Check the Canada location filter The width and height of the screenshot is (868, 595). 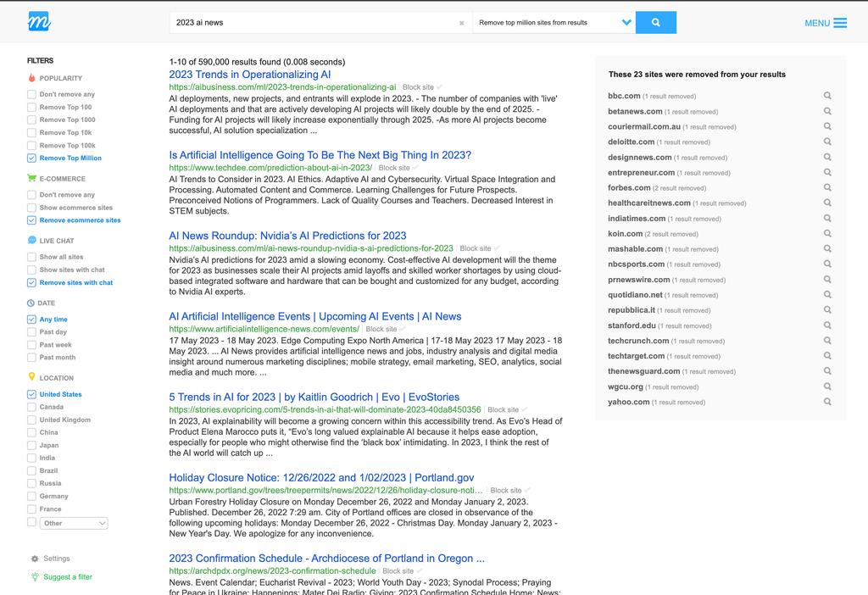click(x=31, y=407)
